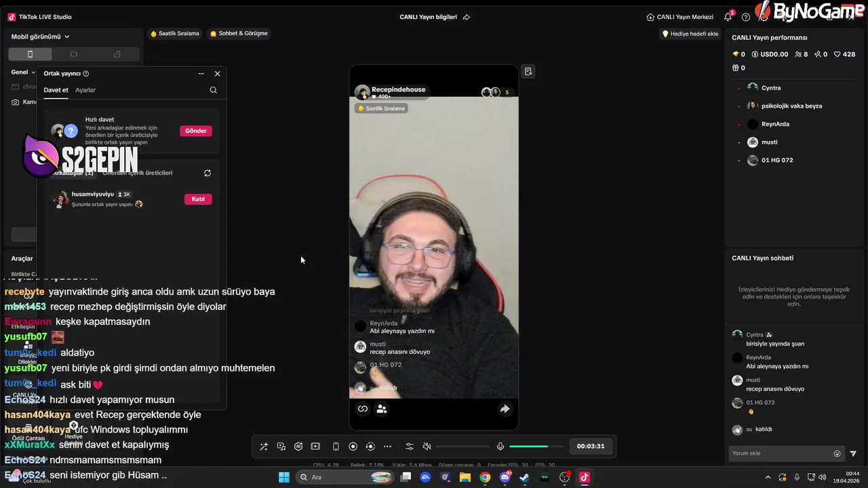
Task: Click the search icon in Ortak yayıncı panel
Action: (214, 90)
